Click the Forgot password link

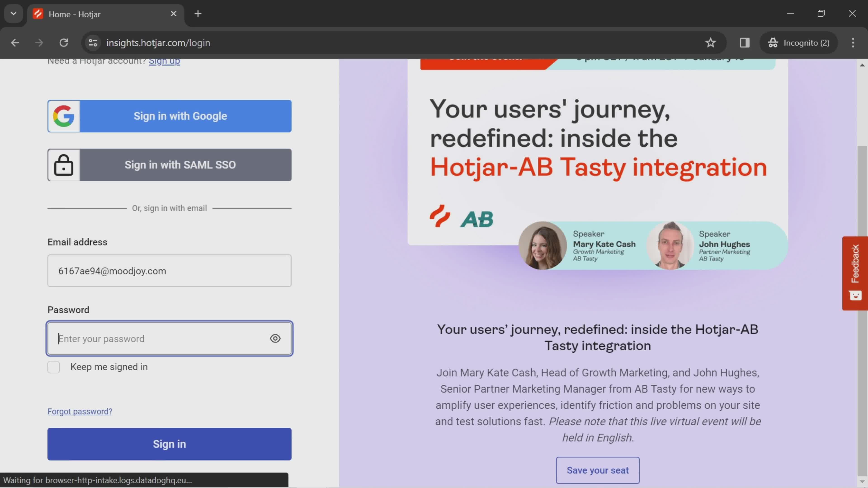pyautogui.click(x=80, y=411)
